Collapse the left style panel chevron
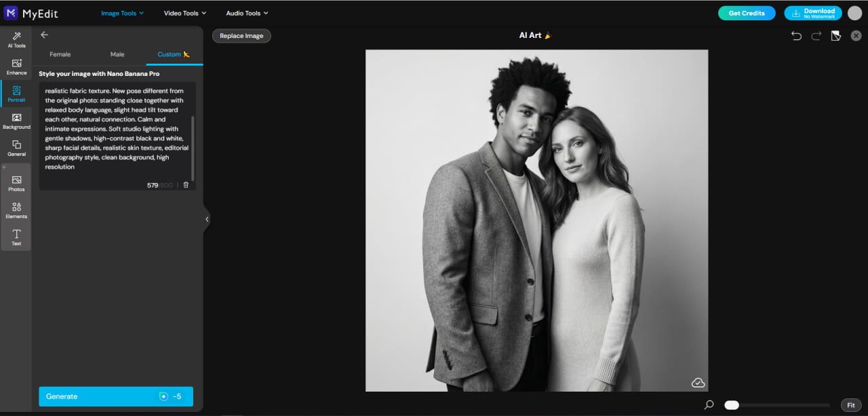Image resolution: width=868 pixels, height=416 pixels. point(207,218)
